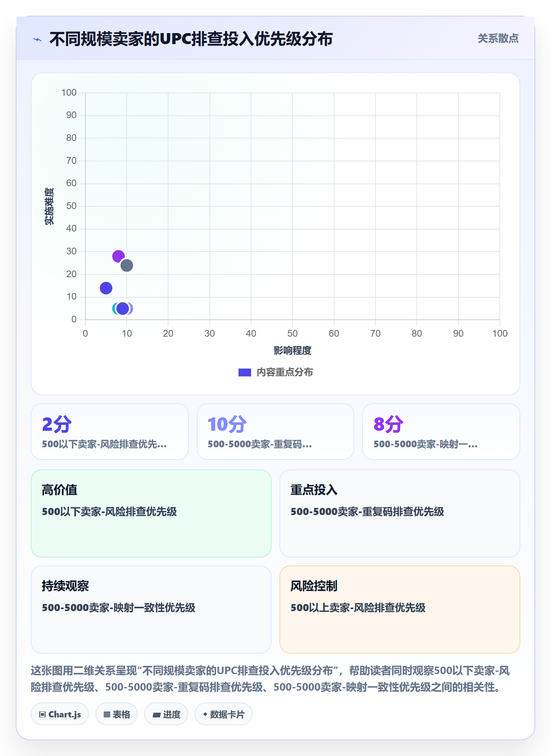The image size is (551, 756).
Task: Click the blue scatter point near 14
Action: 106,288
